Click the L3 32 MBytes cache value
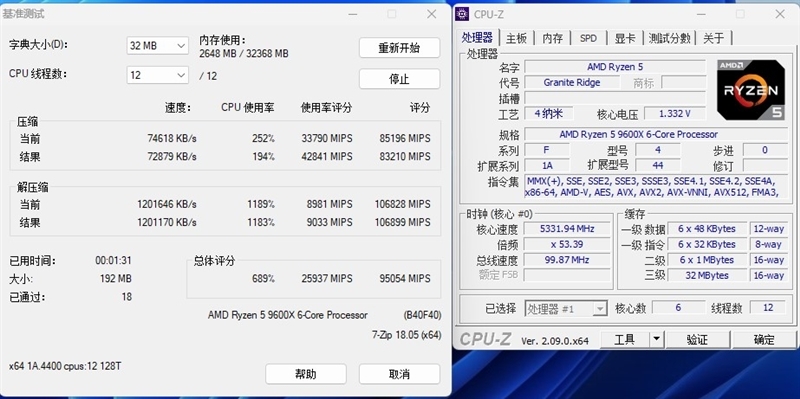Viewport: 800px width, 399px height. click(x=707, y=276)
